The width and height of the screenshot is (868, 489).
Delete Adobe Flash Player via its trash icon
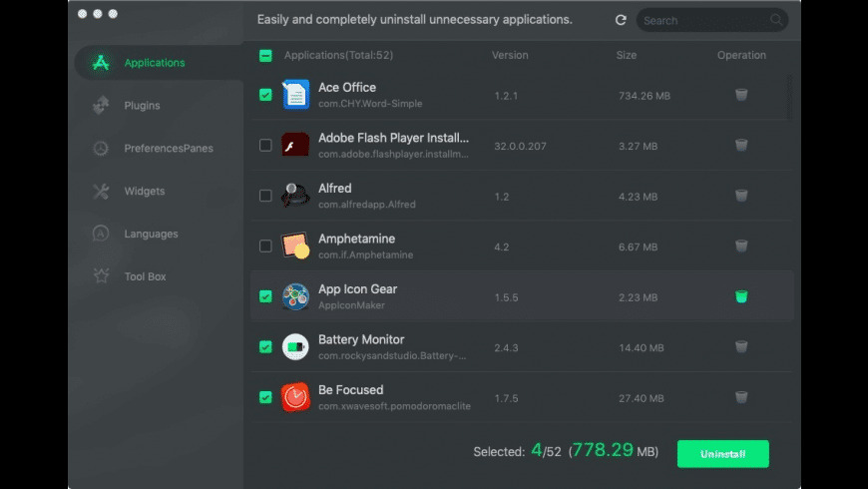tap(741, 146)
